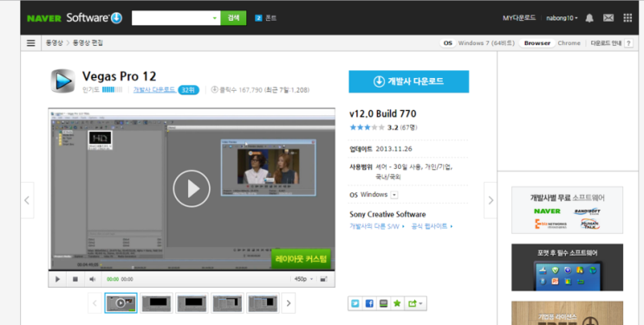Click the player play button
Screen dimensions: 644x325
(57, 279)
